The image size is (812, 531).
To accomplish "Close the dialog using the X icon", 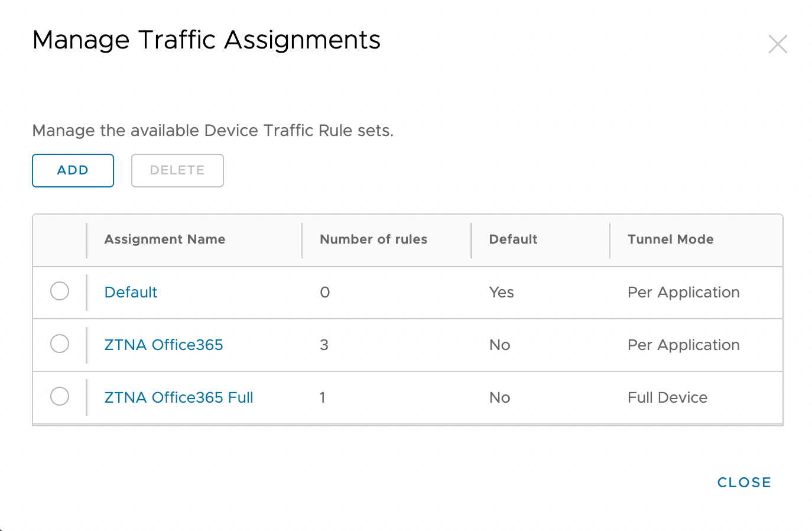I will pos(778,44).
